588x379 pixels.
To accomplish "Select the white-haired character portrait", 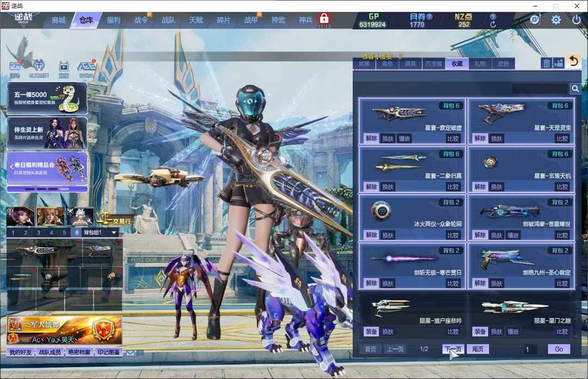I will 80,216.
